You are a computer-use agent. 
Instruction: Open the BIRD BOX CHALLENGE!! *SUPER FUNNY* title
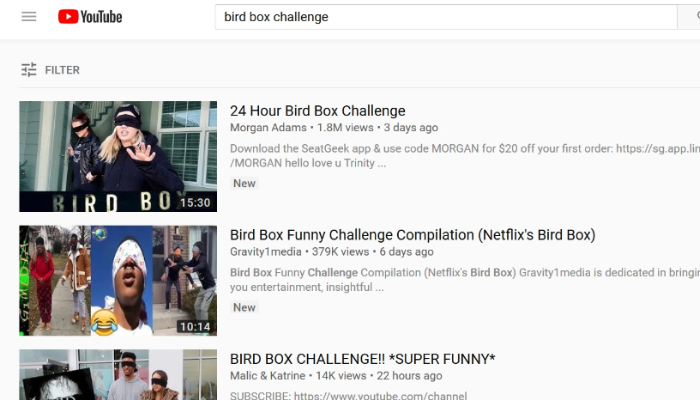coord(362,359)
